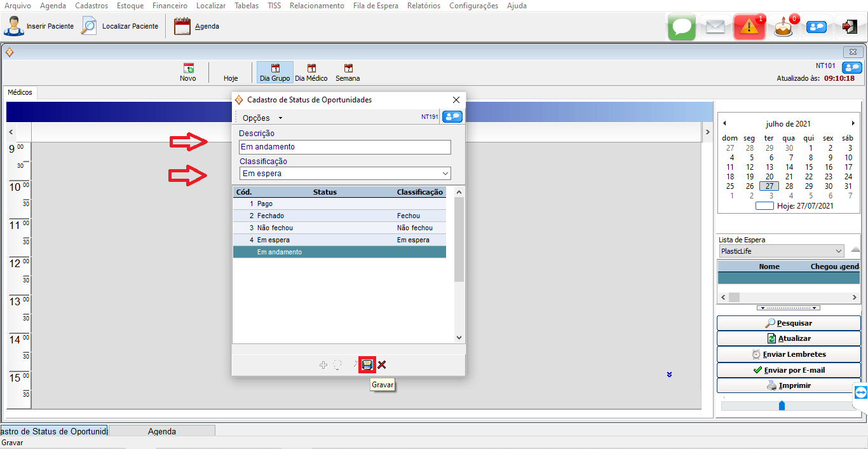Open the Opções dropdown menu
Image resolution: width=868 pixels, height=449 pixels.
pyautogui.click(x=262, y=118)
